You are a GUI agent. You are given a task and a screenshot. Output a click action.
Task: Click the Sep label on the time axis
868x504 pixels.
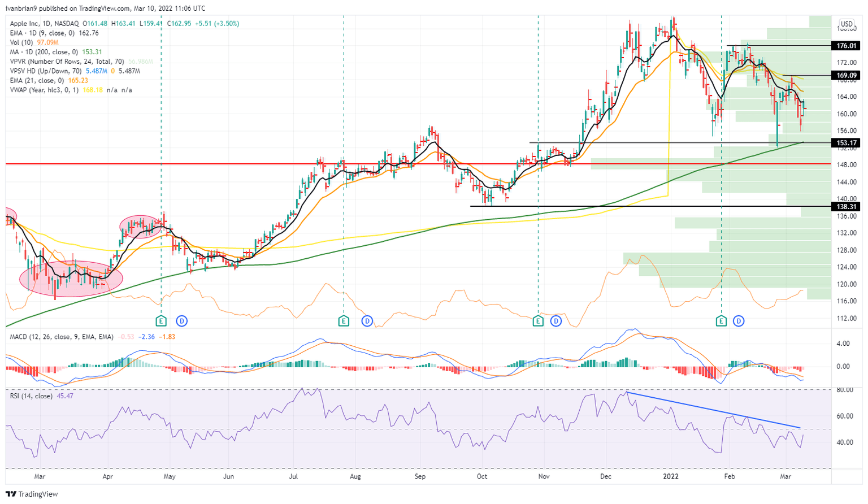tap(419, 476)
